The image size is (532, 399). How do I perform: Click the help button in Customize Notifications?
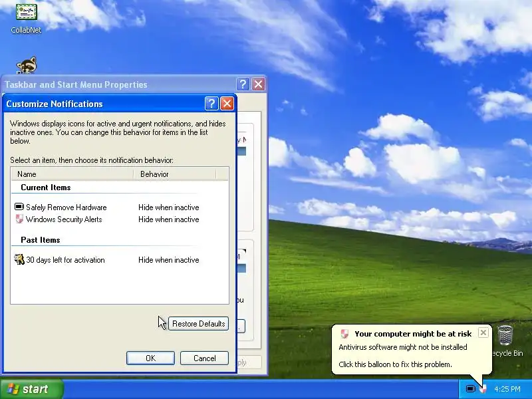211,104
